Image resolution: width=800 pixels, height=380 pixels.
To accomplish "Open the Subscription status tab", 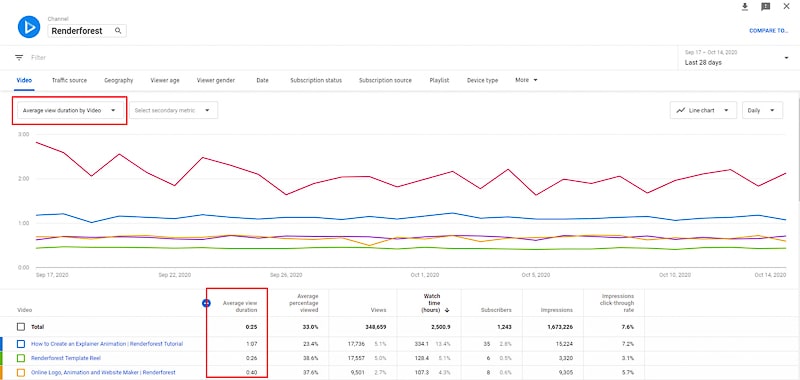I will coord(316,80).
